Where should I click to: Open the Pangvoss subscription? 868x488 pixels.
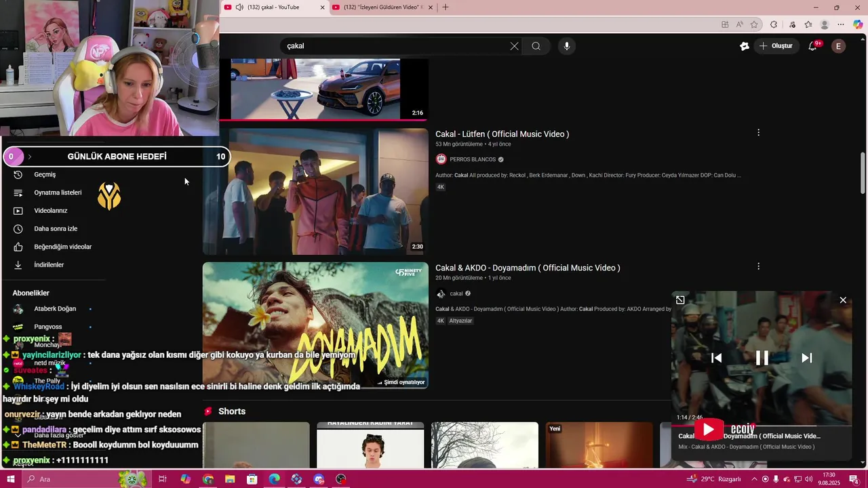point(47,327)
